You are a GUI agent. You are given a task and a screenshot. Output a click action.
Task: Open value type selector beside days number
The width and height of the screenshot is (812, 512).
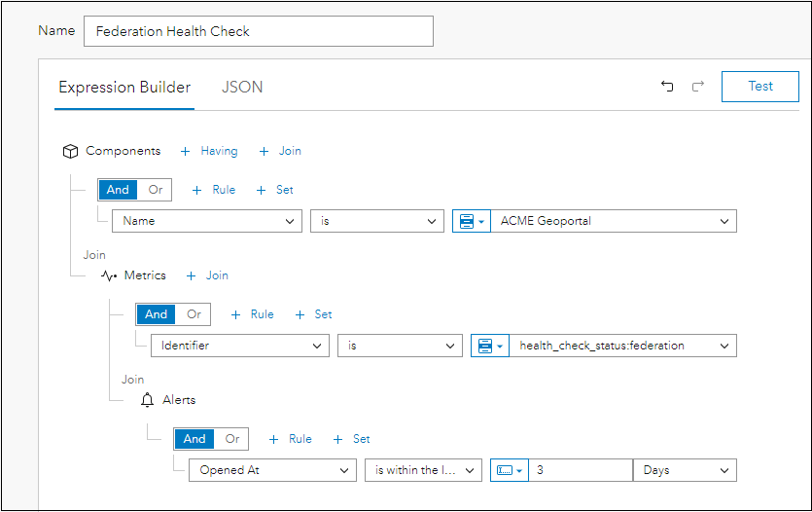[x=510, y=470]
